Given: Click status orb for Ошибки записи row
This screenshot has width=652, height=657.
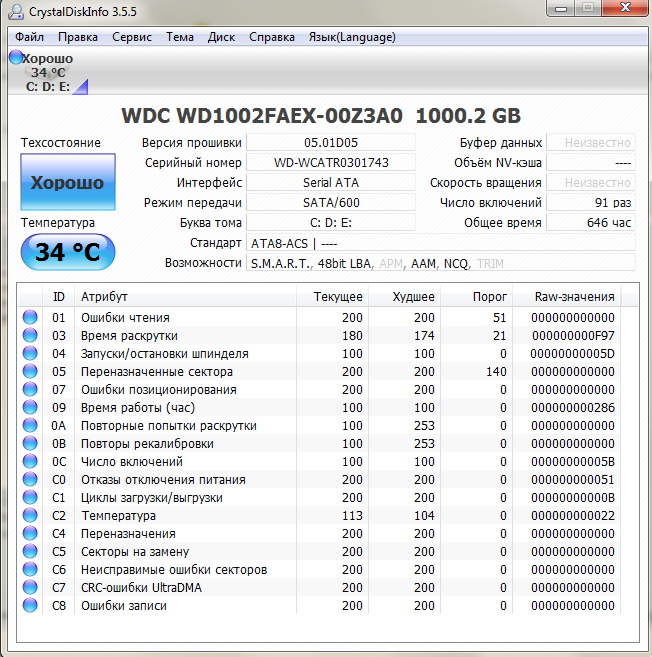Looking at the screenshot, I should [31, 605].
